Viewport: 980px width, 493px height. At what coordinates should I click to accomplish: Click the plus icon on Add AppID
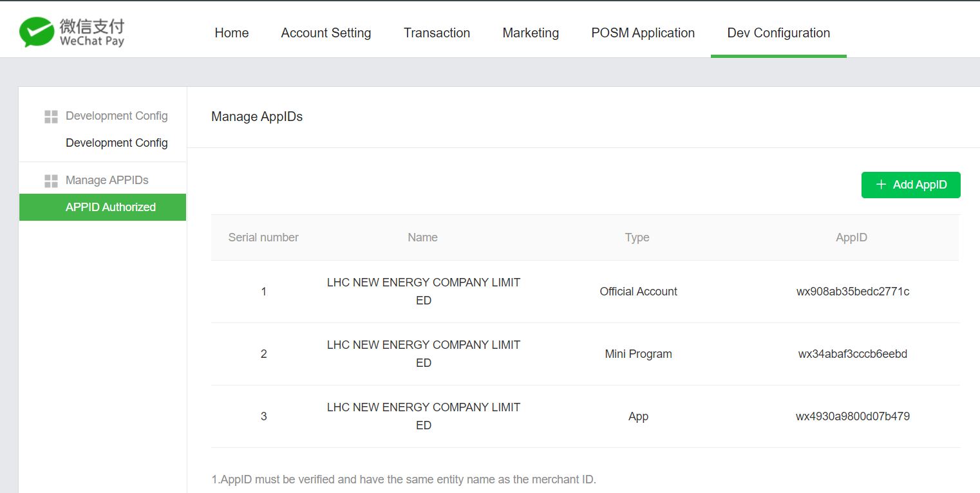point(881,185)
